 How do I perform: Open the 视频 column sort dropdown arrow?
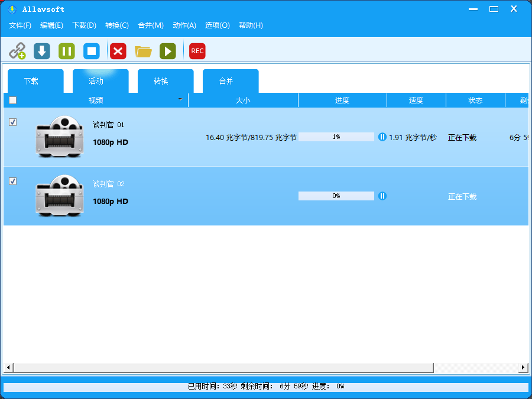tap(180, 100)
